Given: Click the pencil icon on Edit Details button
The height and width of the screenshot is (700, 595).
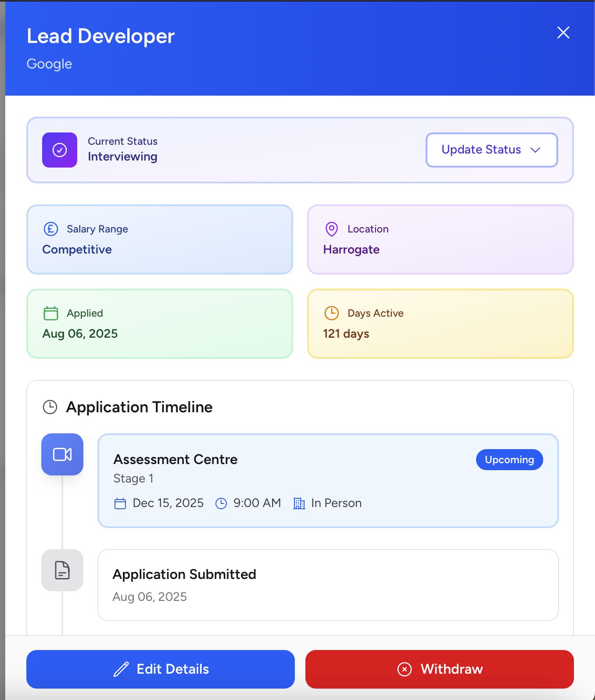Looking at the screenshot, I should 121,669.
